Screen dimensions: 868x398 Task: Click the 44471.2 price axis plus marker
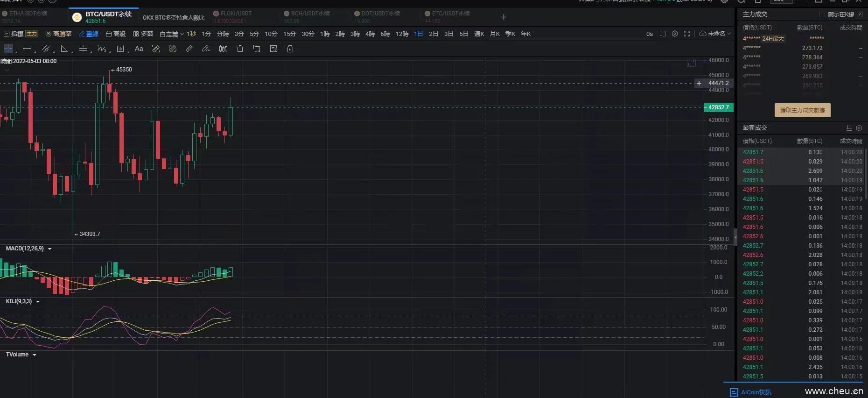coord(699,83)
